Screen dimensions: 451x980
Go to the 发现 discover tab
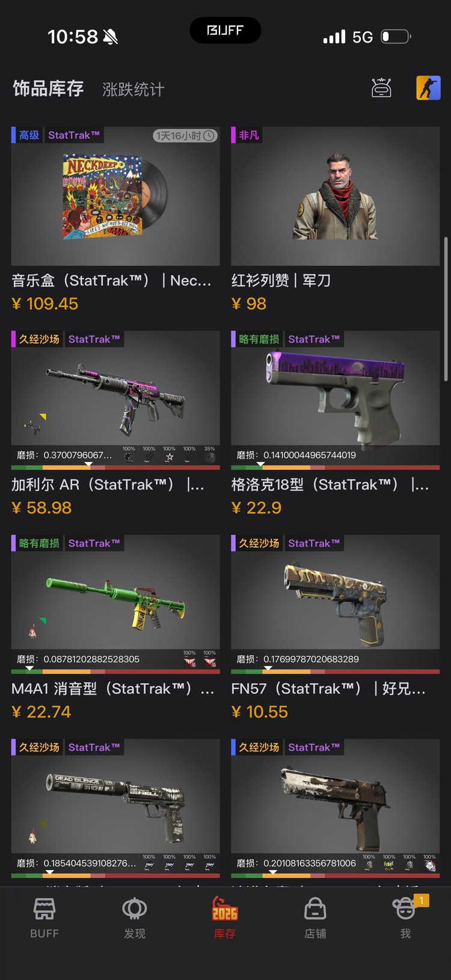pyautogui.click(x=135, y=918)
